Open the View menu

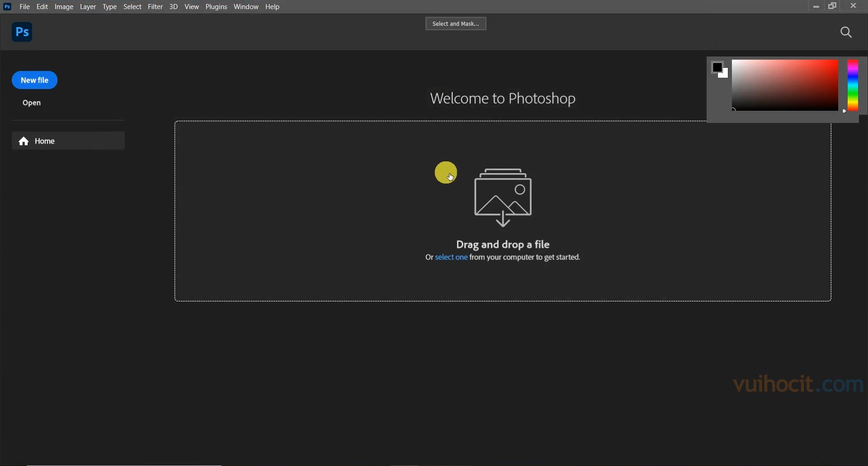[192, 7]
